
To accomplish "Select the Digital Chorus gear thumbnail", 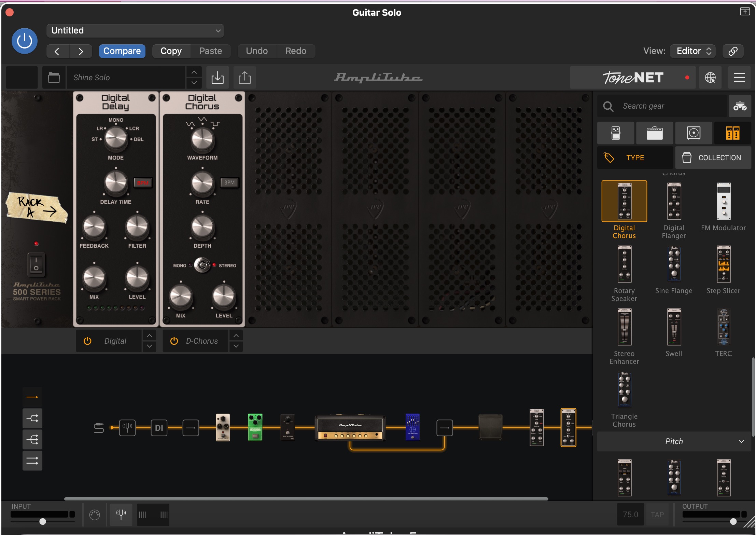I will 624,201.
